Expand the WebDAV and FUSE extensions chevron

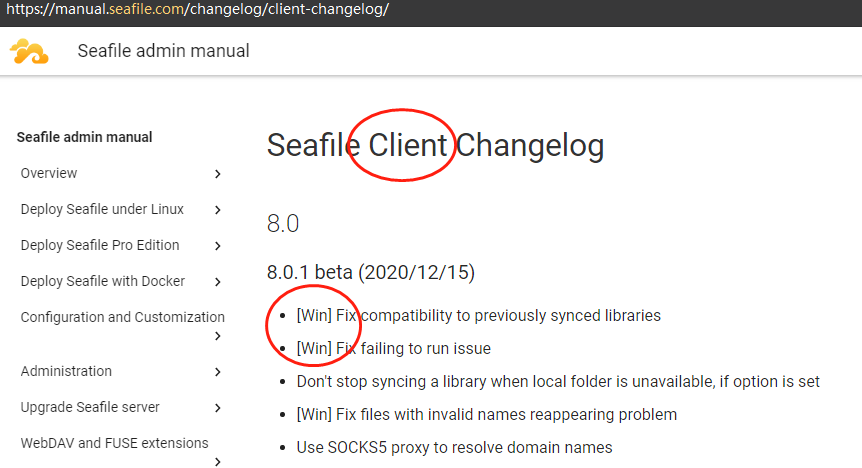pyautogui.click(x=218, y=462)
